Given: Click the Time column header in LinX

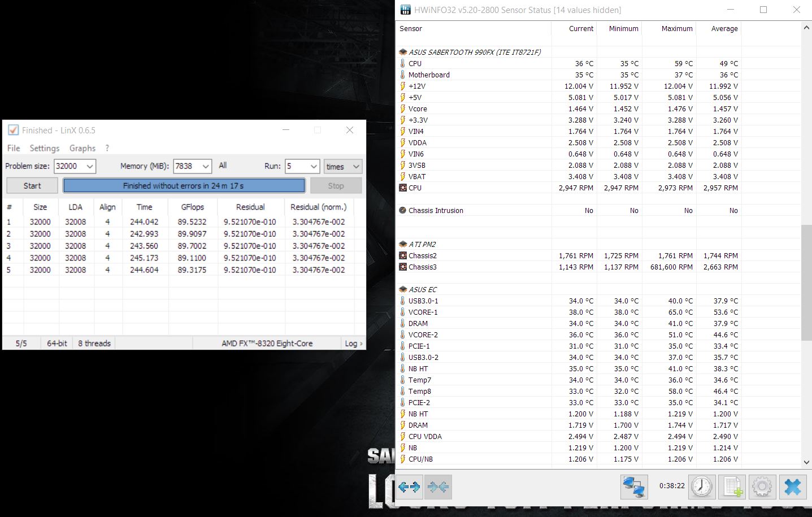Looking at the screenshot, I should click(145, 207).
